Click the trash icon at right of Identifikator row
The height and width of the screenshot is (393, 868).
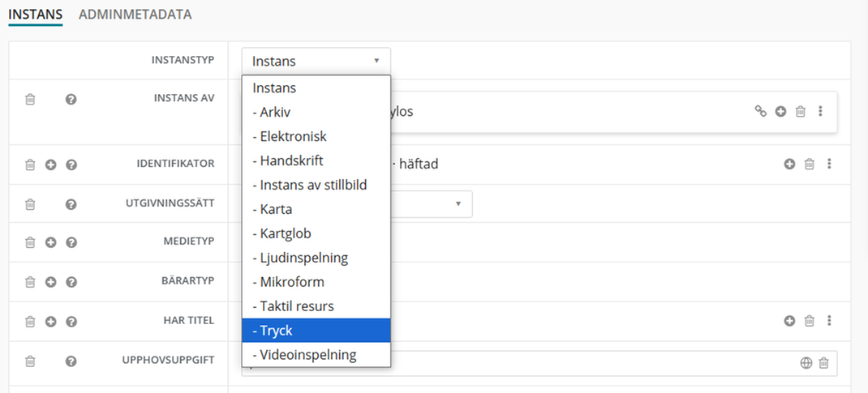click(809, 164)
